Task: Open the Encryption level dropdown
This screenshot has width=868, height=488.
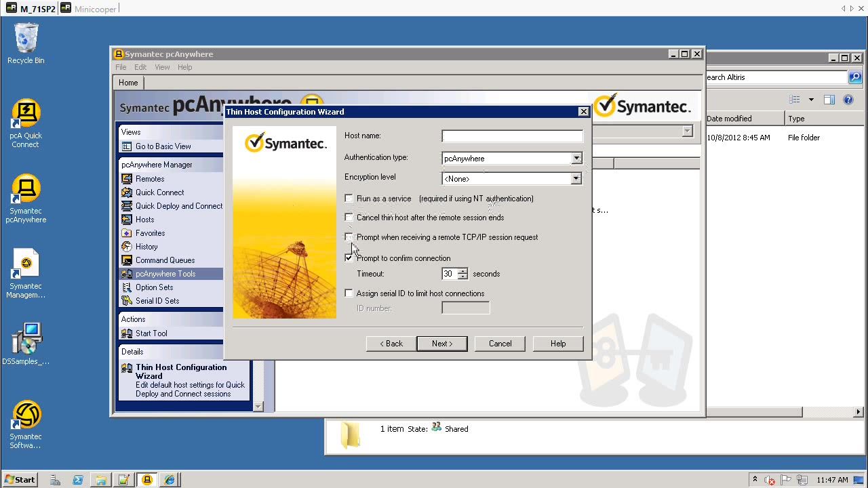Action: pos(576,178)
